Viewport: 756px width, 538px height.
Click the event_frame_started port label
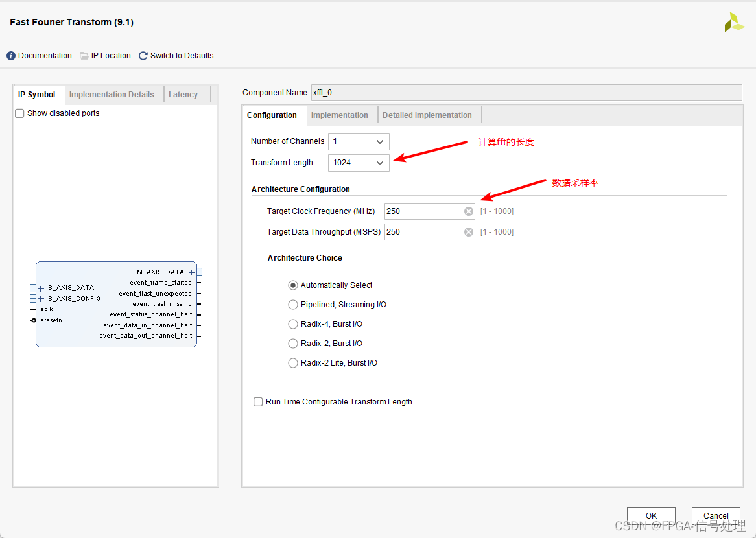point(161,283)
